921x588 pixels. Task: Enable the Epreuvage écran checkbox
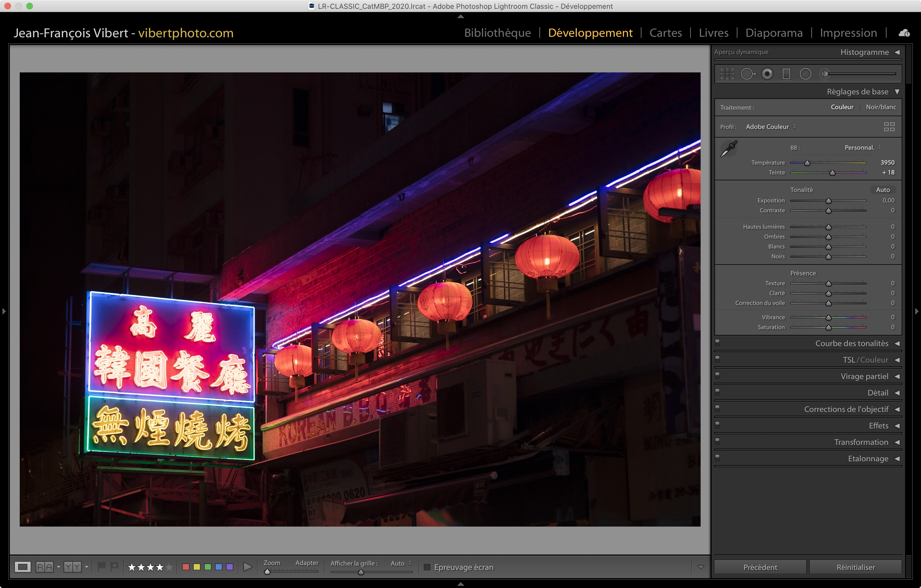coord(427,567)
